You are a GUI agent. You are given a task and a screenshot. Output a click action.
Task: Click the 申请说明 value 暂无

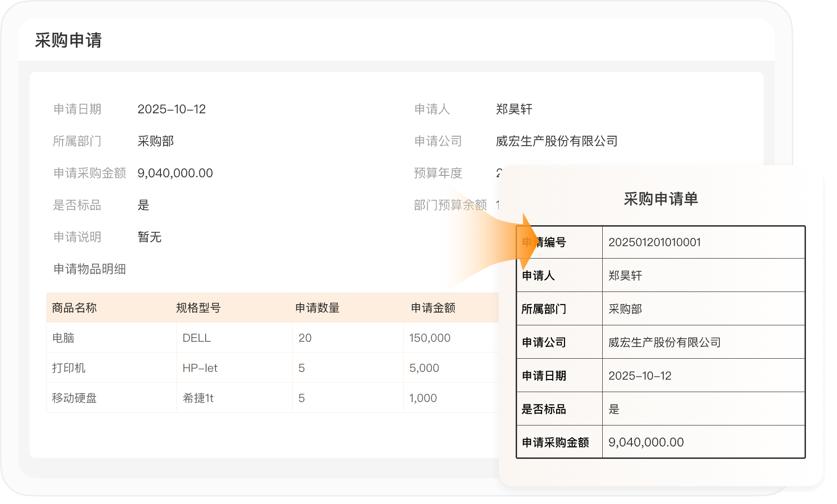[149, 237]
